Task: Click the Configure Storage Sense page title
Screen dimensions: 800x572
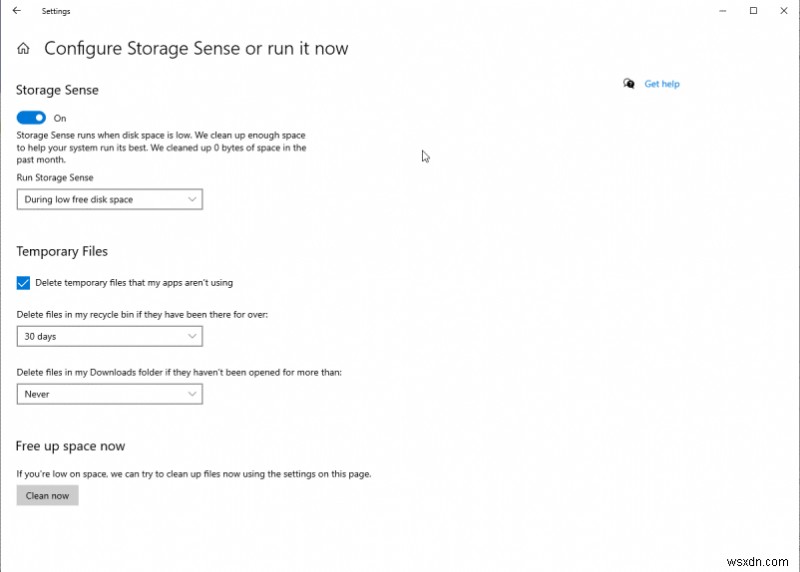Action: 196,48
